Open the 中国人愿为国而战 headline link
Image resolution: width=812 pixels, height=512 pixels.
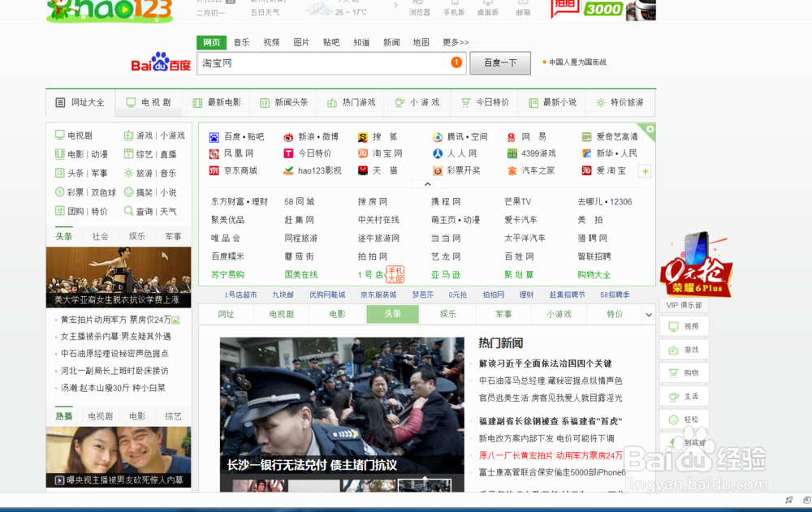[577, 62]
